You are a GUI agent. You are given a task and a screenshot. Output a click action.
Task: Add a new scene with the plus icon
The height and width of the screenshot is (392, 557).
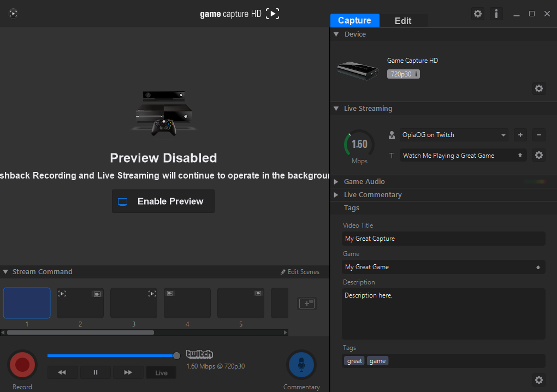307,304
